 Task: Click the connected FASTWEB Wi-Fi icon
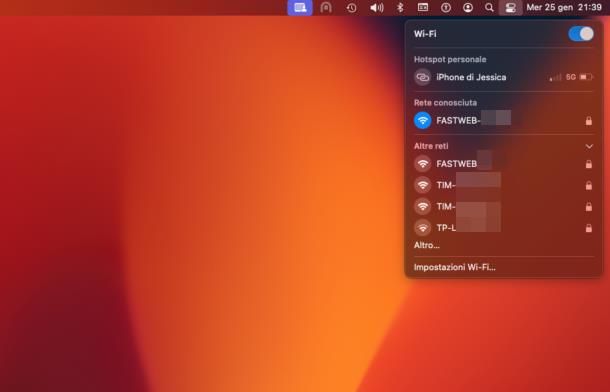[x=422, y=121]
